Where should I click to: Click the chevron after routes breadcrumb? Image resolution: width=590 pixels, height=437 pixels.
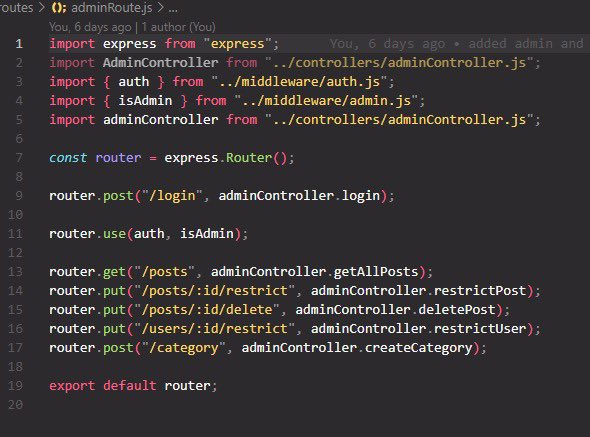point(42,8)
